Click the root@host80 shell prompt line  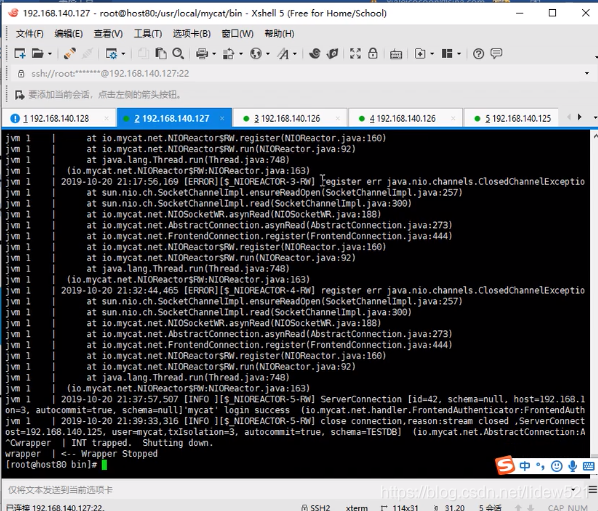coord(56,465)
